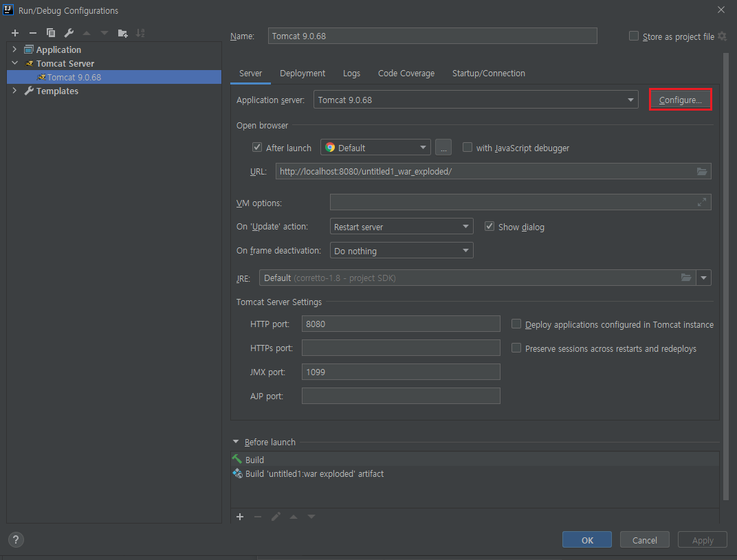Screen dimensions: 737x560
Task: Remove the selected configuration
Action: click(x=33, y=33)
